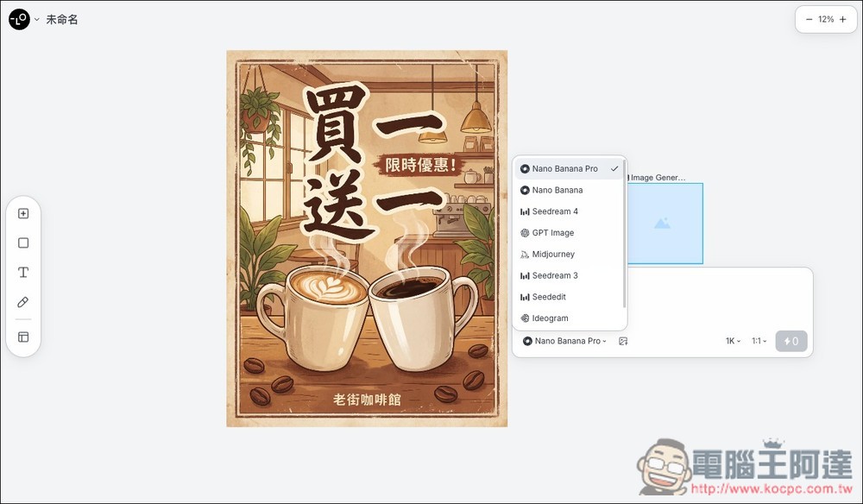The height and width of the screenshot is (504, 863).
Task: Open the 1K resolution dropdown
Action: click(x=732, y=341)
